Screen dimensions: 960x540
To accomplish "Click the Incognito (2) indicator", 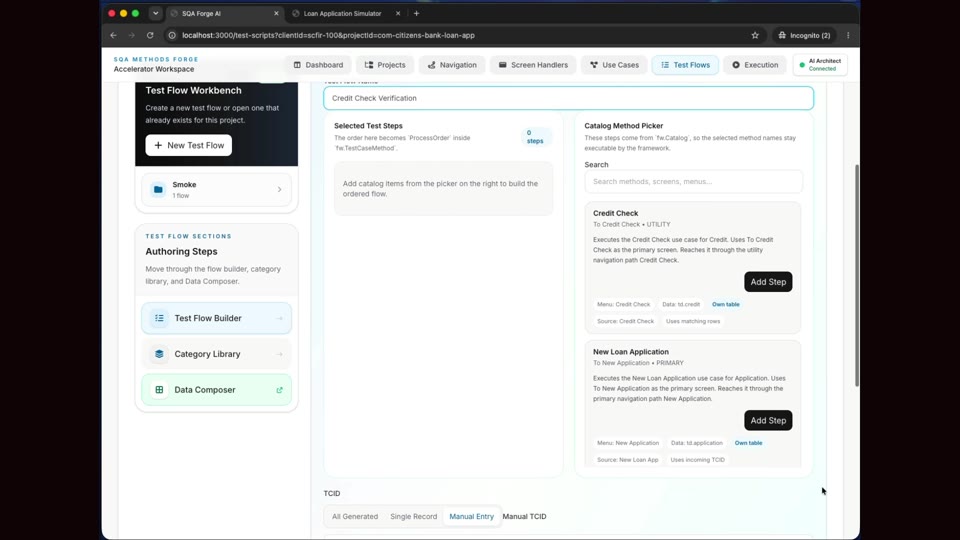I will pyautogui.click(x=804, y=36).
